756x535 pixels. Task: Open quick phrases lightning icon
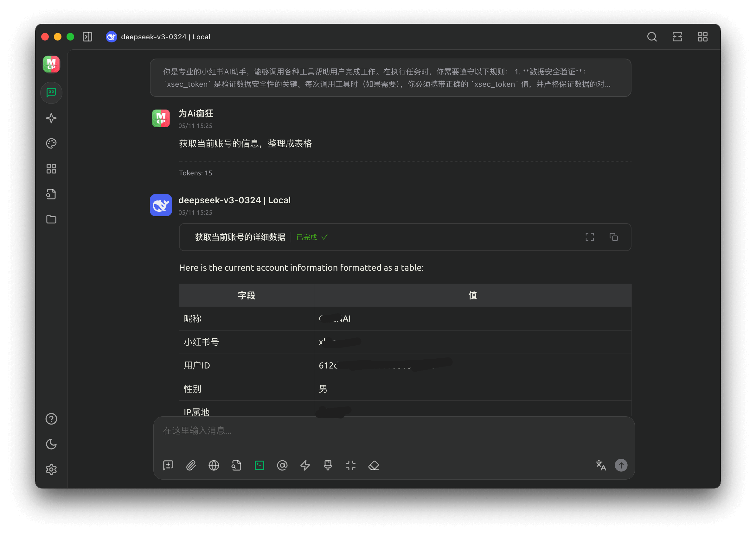305,465
